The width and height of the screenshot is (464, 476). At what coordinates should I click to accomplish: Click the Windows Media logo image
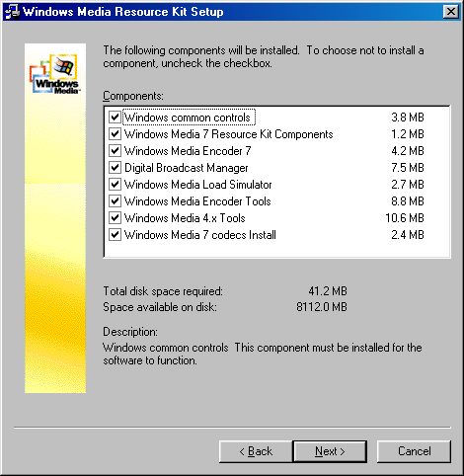point(55,74)
